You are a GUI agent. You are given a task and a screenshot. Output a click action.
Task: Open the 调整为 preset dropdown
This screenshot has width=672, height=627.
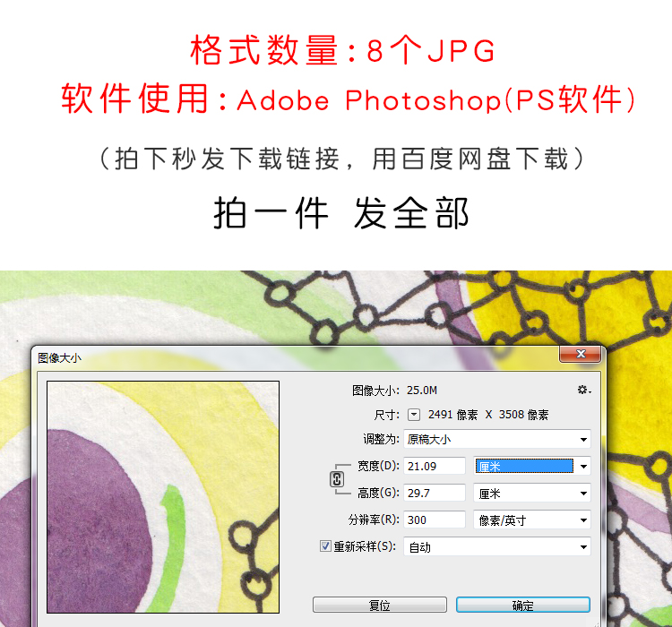(497, 439)
